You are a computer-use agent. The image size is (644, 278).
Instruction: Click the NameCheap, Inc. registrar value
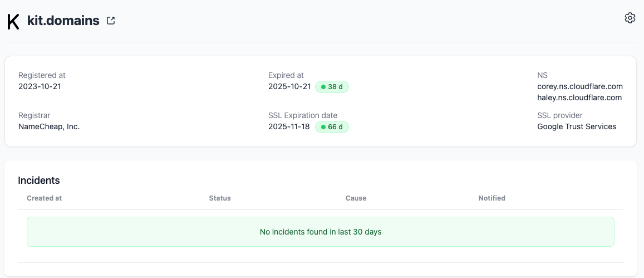[49, 126]
